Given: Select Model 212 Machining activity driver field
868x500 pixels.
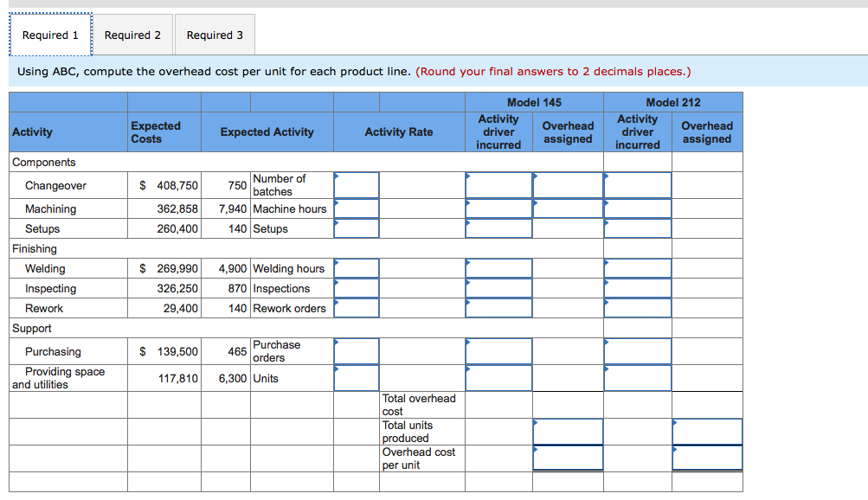Looking at the screenshot, I should [638, 208].
